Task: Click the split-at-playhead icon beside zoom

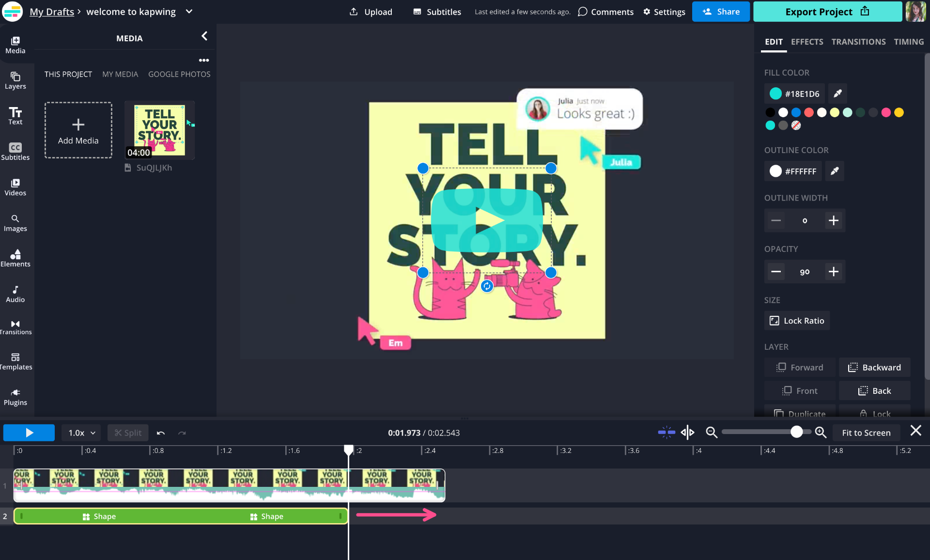Action: 687,432
